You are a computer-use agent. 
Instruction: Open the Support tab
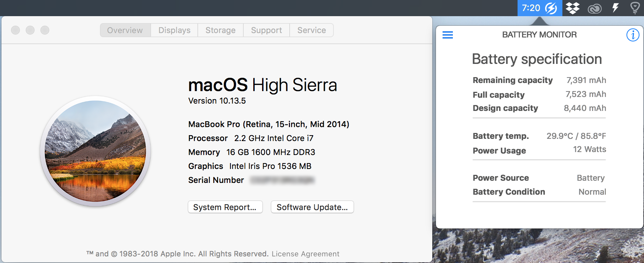coord(266,30)
